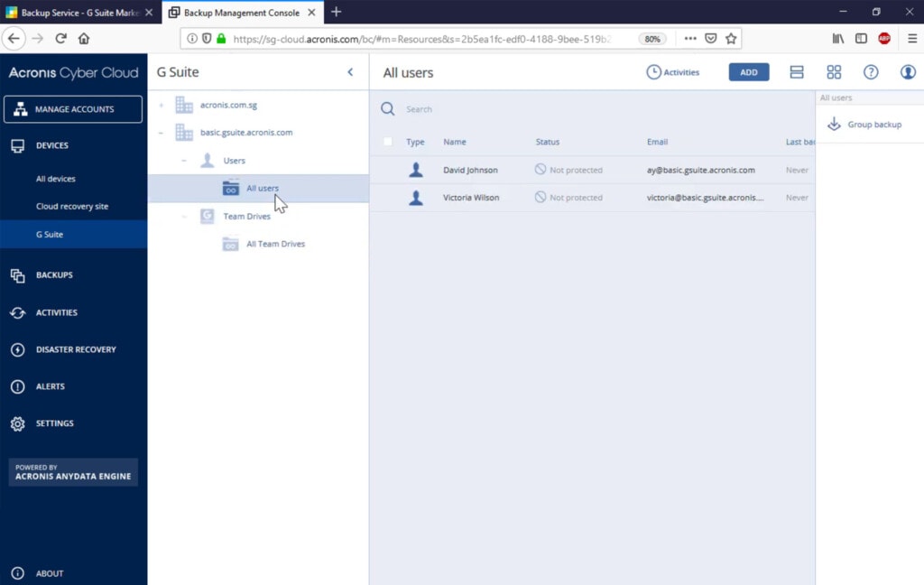Select All devices in sidebar

coord(55,179)
